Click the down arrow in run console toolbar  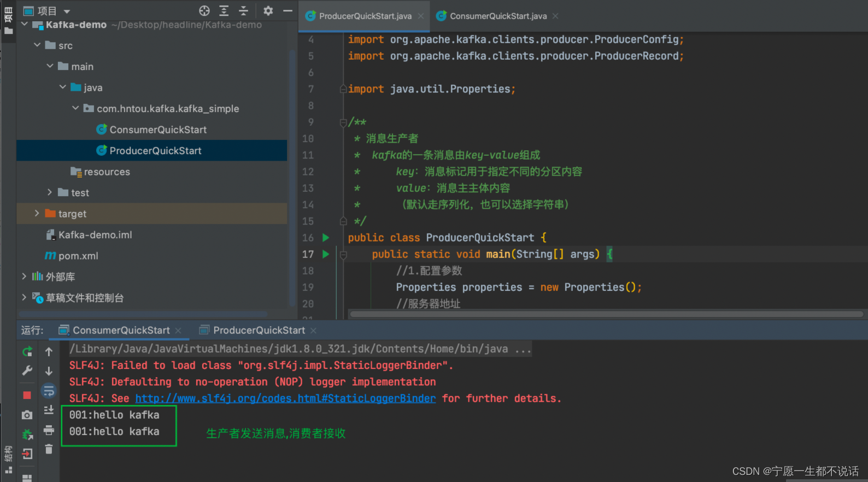point(49,371)
